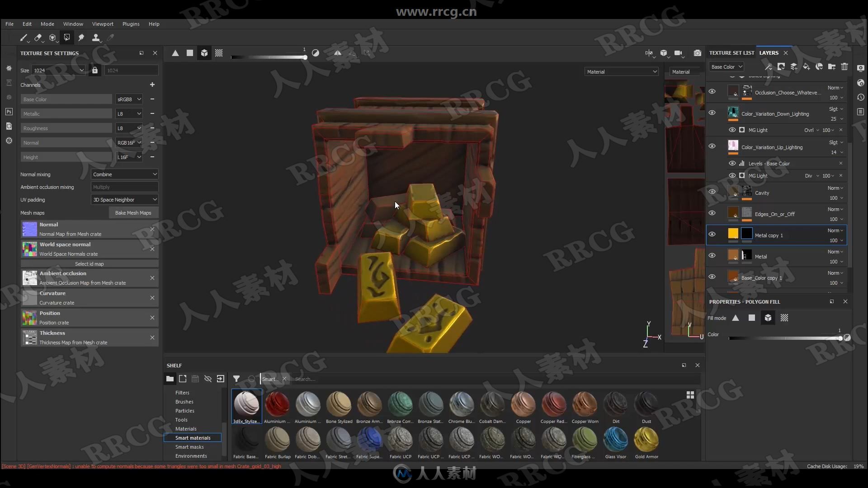Toggle visibility of Cavity layer

pos(711,192)
